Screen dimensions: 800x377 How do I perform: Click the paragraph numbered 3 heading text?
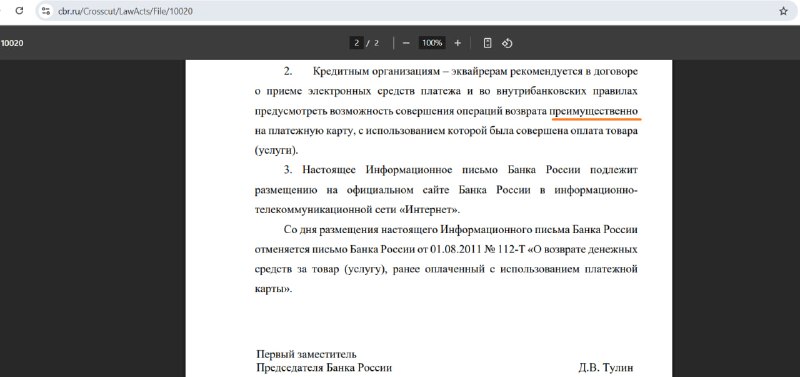445,170
